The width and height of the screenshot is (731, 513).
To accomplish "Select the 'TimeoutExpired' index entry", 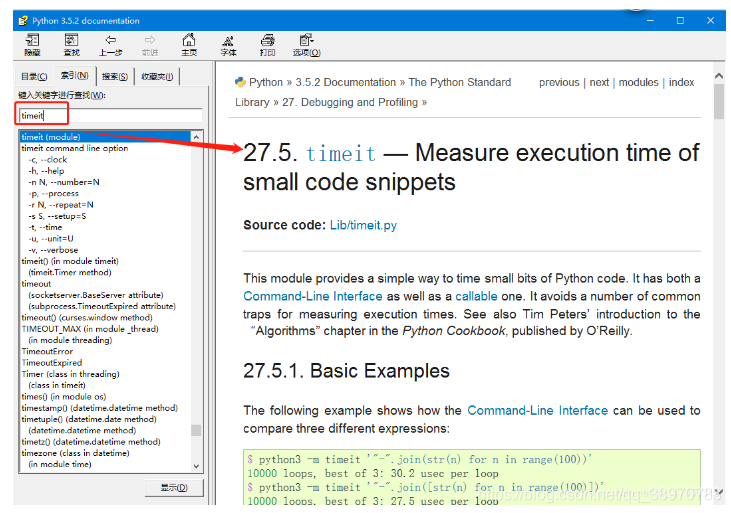I will point(52,363).
